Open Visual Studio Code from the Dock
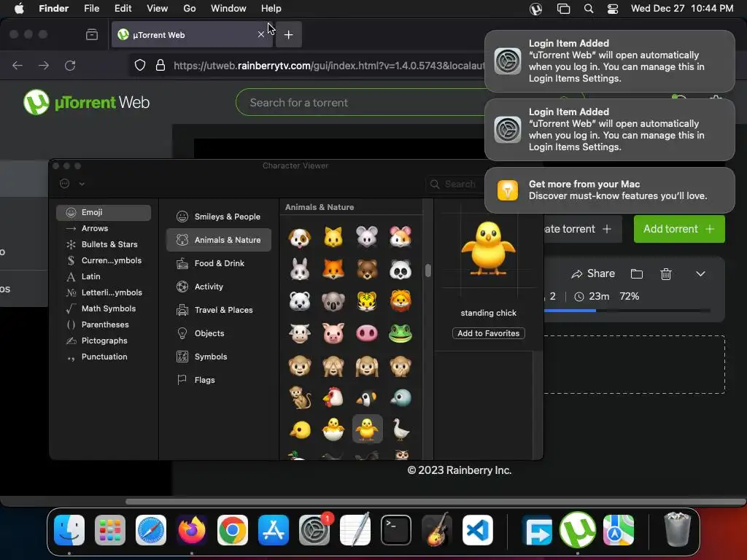Viewport: 747px width, 560px height. 477,530
